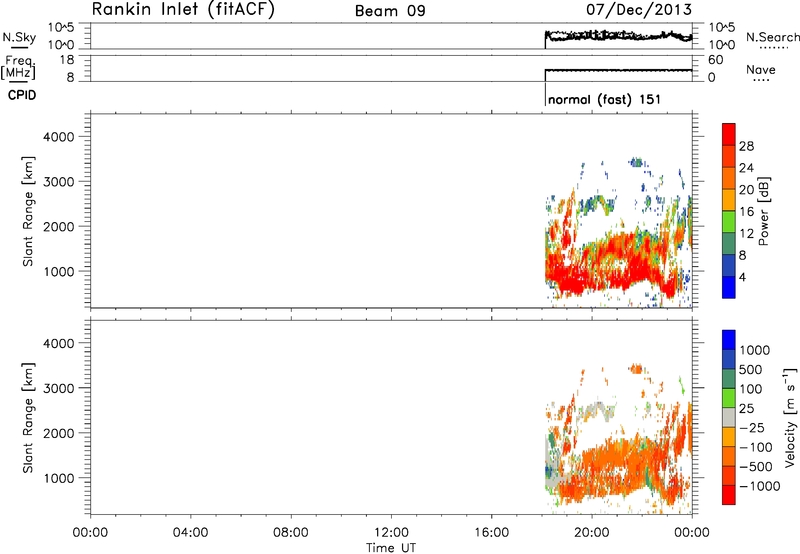The height and width of the screenshot is (554, 800).
Task: Click the gray band between 25 and -25 on velocity color bar
Action: [x=729, y=417]
